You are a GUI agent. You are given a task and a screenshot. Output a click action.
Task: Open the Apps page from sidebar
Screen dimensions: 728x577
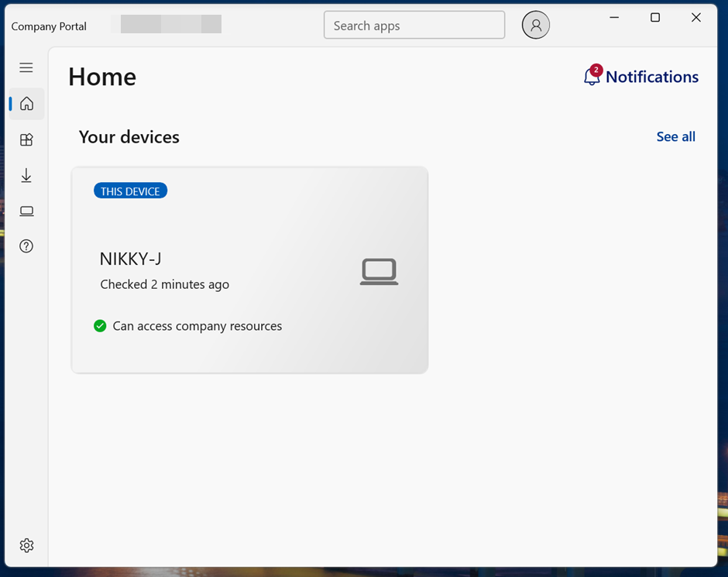pyautogui.click(x=26, y=140)
